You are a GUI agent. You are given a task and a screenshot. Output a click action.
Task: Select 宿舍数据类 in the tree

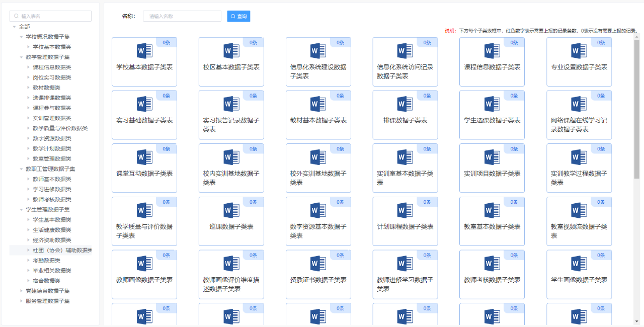46,281
